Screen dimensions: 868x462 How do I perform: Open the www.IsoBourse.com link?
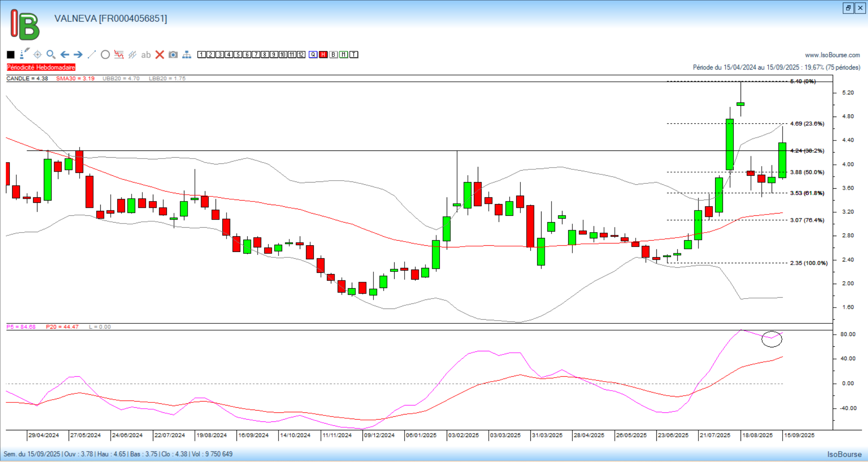tap(832, 55)
